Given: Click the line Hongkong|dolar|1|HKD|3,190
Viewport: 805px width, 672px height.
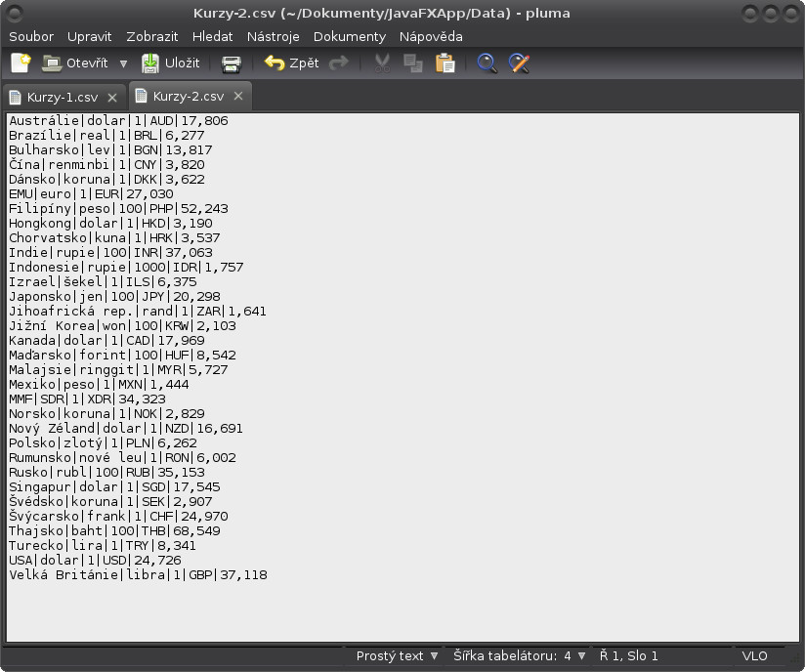Looking at the screenshot, I should 110,224.
